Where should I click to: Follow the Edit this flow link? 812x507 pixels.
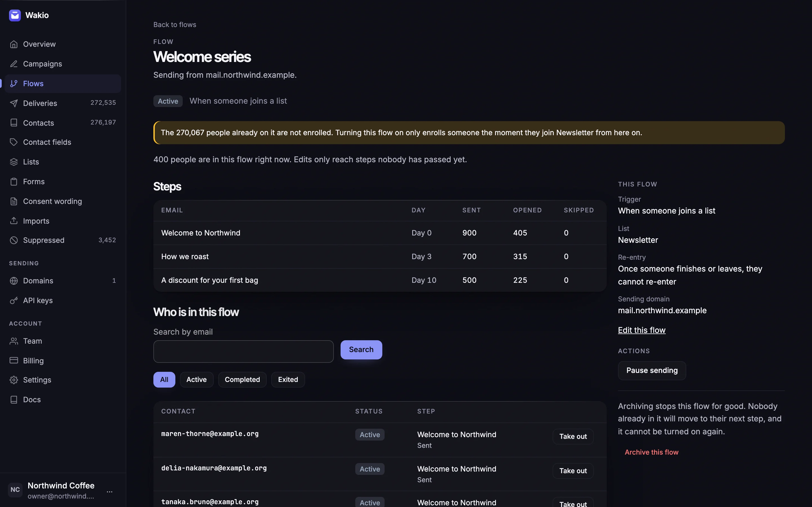641,330
